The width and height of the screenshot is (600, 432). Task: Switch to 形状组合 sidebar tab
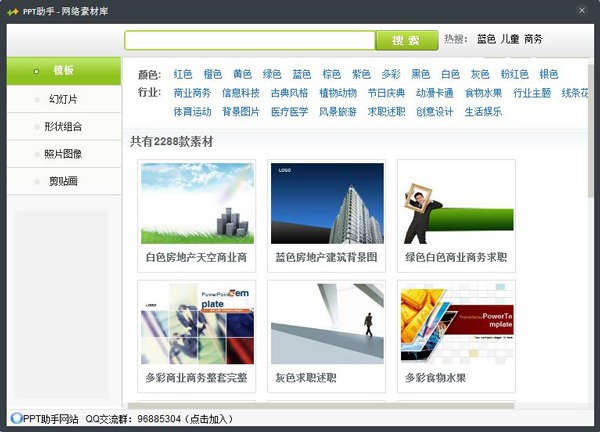point(64,127)
